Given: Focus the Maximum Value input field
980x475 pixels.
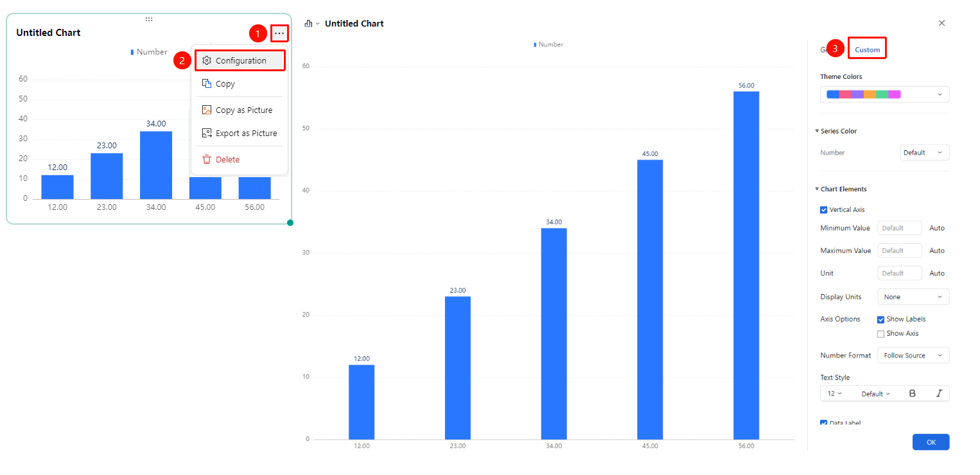Looking at the screenshot, I should (900, 250).
